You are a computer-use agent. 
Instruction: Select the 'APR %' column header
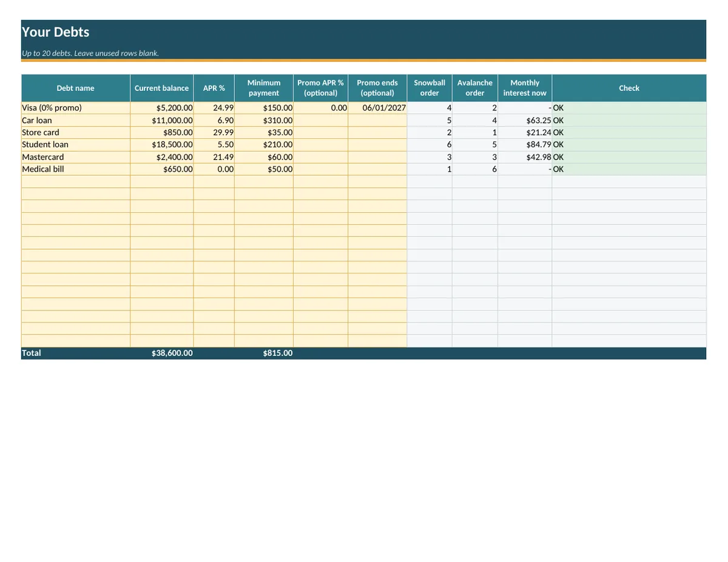(214, 88)
